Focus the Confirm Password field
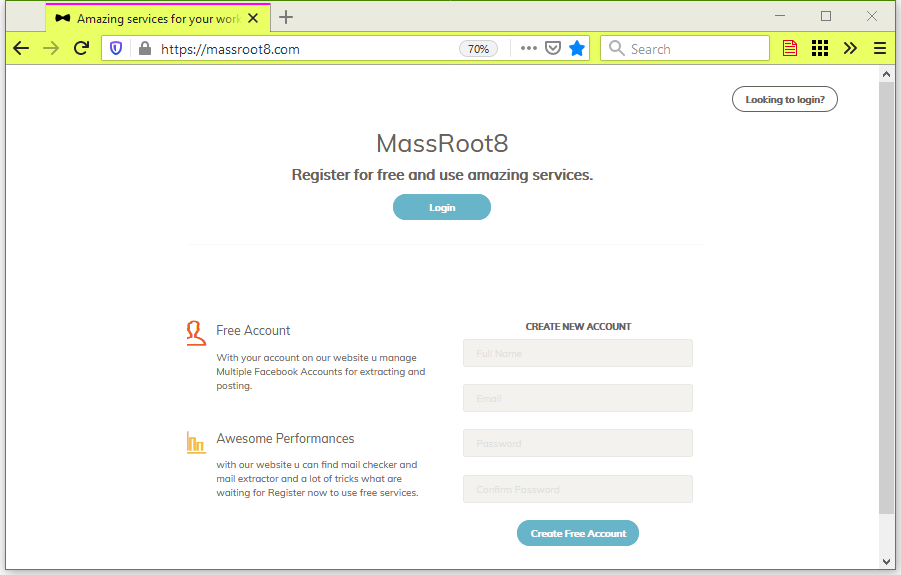The width and height of the screenshot is (901, 575). click(577, 489)
